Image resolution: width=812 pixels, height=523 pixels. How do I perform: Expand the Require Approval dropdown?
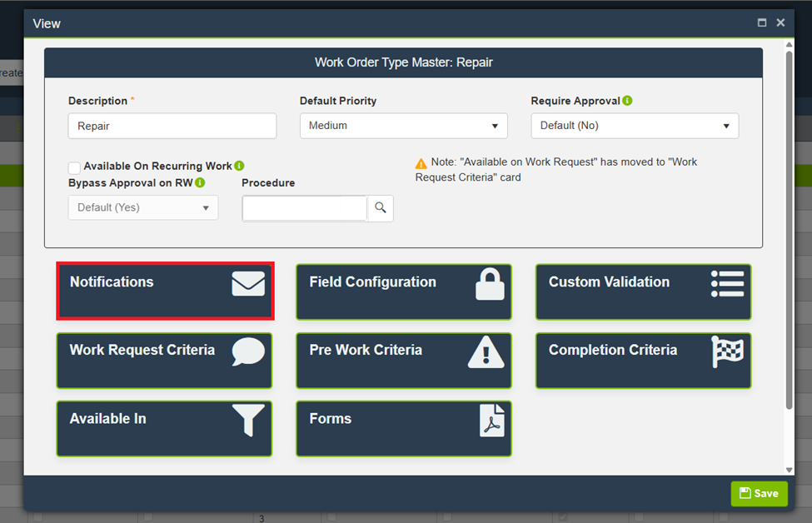coord(634,126)
